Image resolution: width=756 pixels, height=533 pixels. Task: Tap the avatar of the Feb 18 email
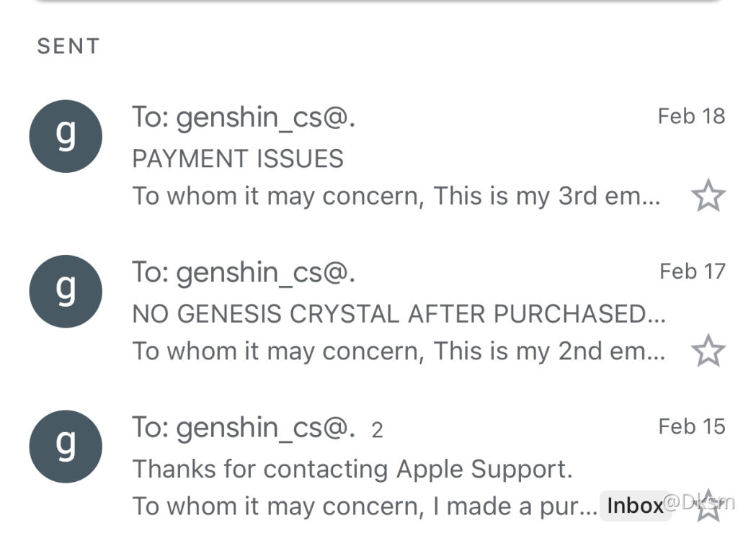click(66, 136)
